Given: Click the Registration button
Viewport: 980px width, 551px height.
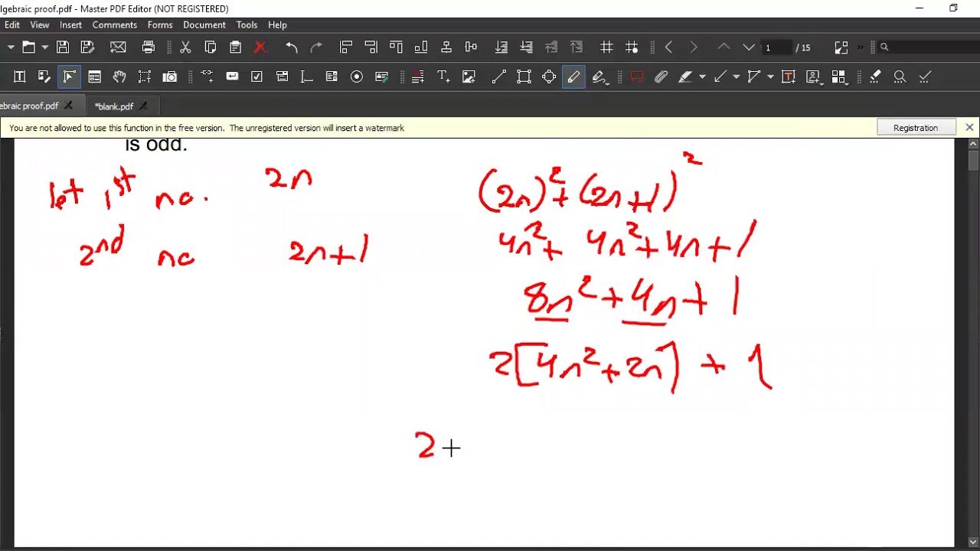Looking at the screenshot, I should click(x=916, y=128).
